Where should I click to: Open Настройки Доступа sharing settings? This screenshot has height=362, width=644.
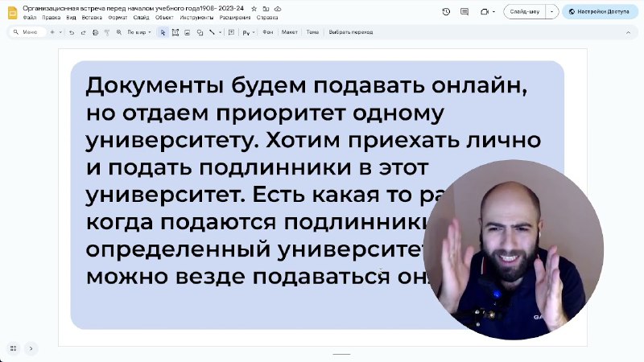click(599, 12)
